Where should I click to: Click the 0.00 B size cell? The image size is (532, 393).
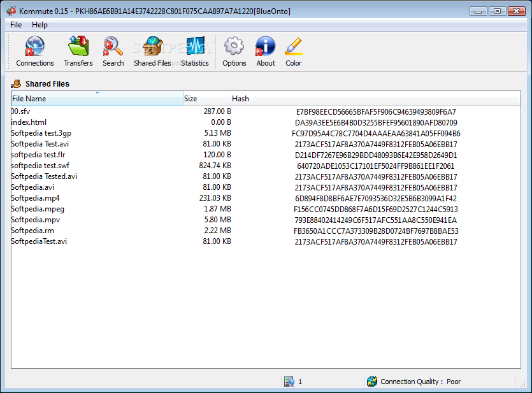(x=221, y=122)
